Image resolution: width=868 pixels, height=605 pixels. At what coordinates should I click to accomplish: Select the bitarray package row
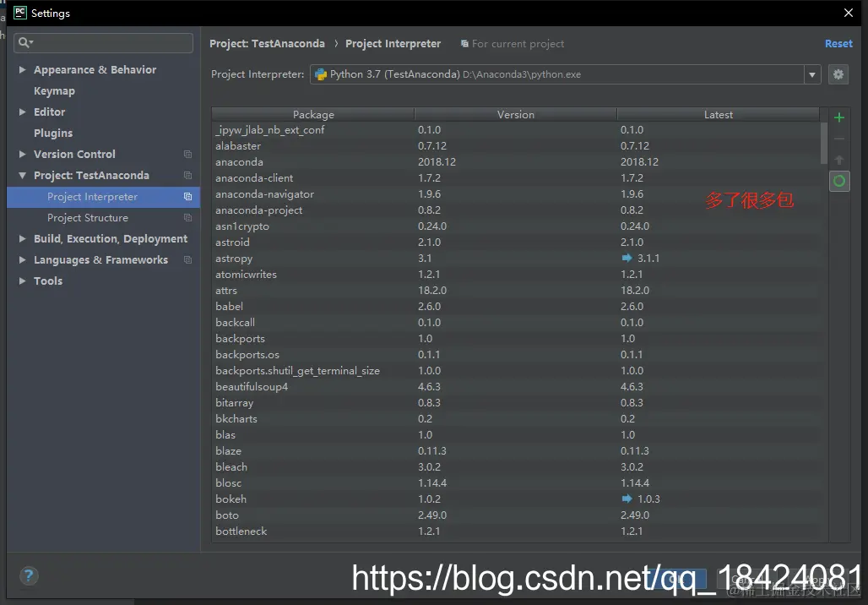pos(516,403)
